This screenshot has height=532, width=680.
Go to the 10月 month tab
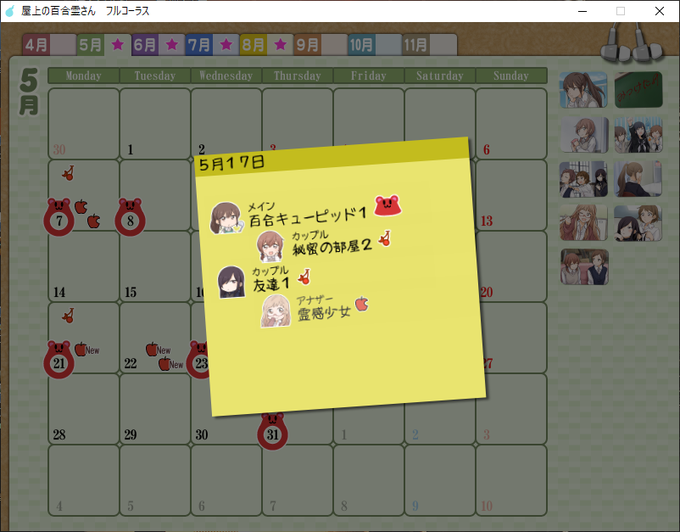[x=375, y=45]
